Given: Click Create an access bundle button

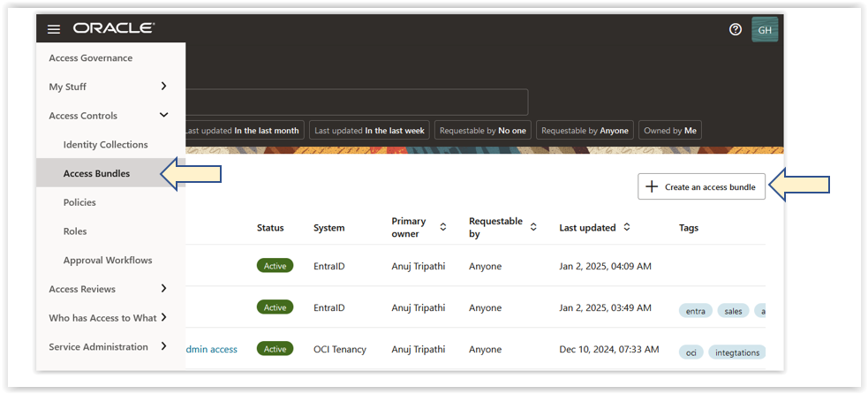Looking at the screenshot, I should point(701,186).
